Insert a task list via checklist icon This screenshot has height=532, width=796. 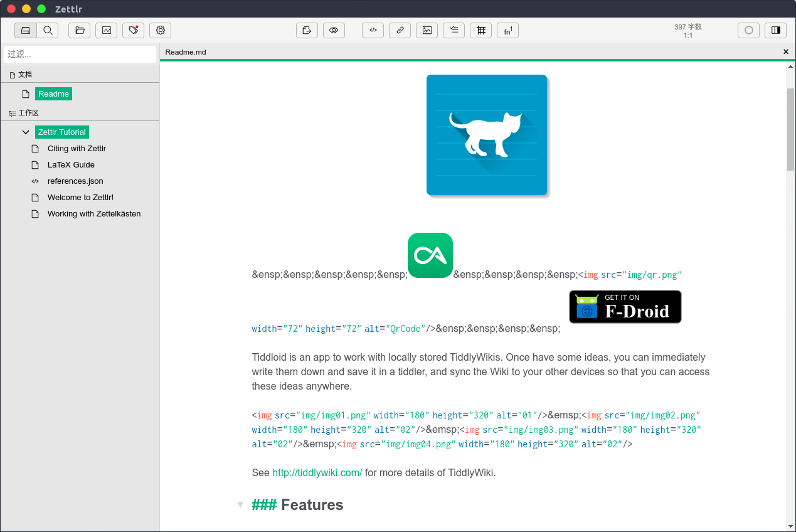(x=454, y=30)
